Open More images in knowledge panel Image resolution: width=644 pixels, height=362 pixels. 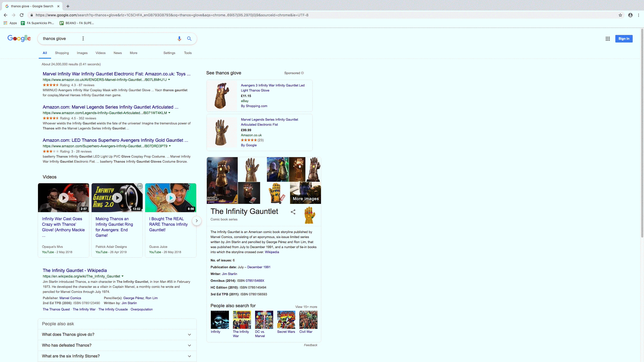click(305, 193)
